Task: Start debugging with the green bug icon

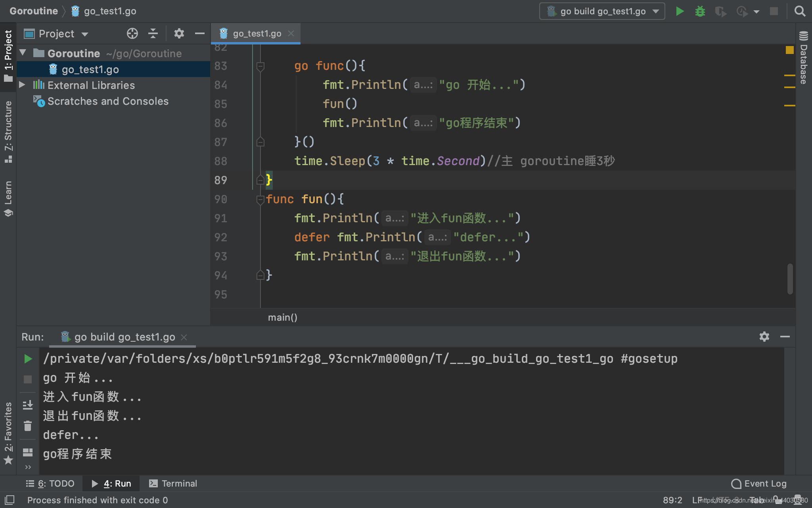Action: 700,11
